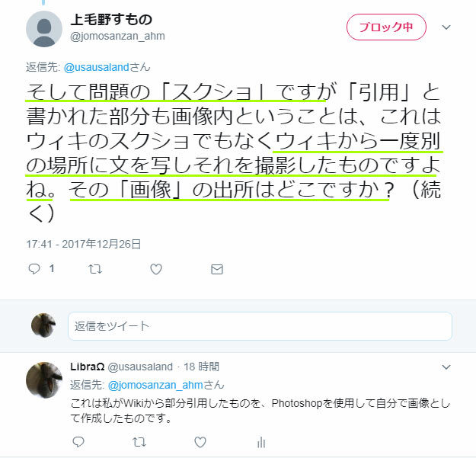Click the reply icon under the main tweet

click(34, 269)
